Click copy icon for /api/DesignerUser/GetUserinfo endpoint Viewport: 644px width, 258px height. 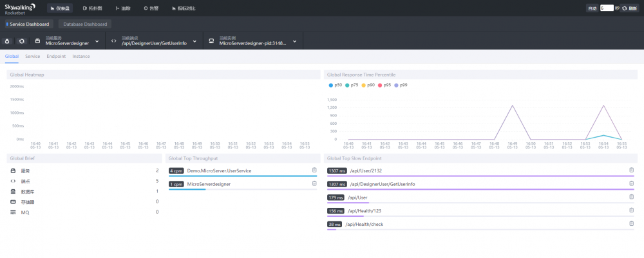click(x=632, y=183)
